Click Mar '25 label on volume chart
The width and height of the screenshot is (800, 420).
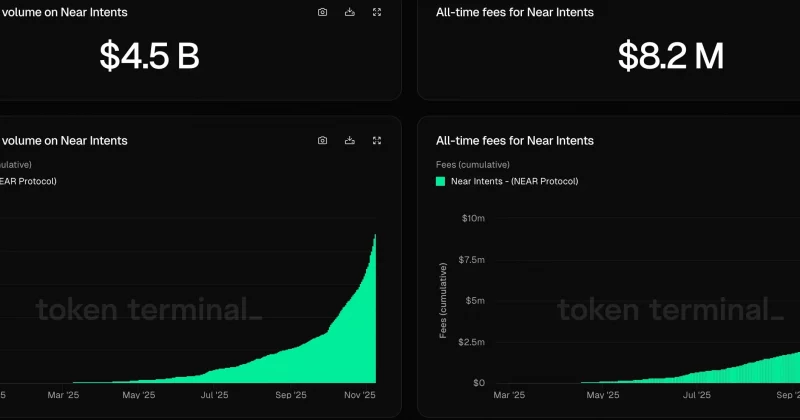point(63,395)
